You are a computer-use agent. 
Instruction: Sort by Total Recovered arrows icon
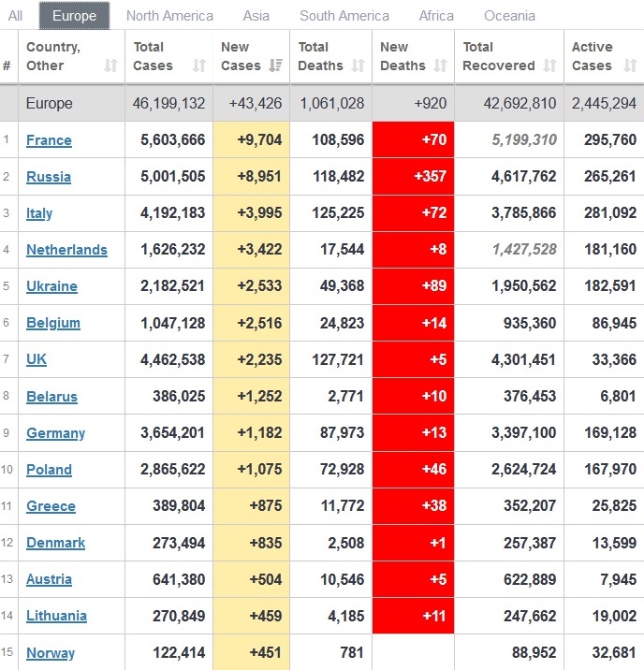(x=549, y=66)
